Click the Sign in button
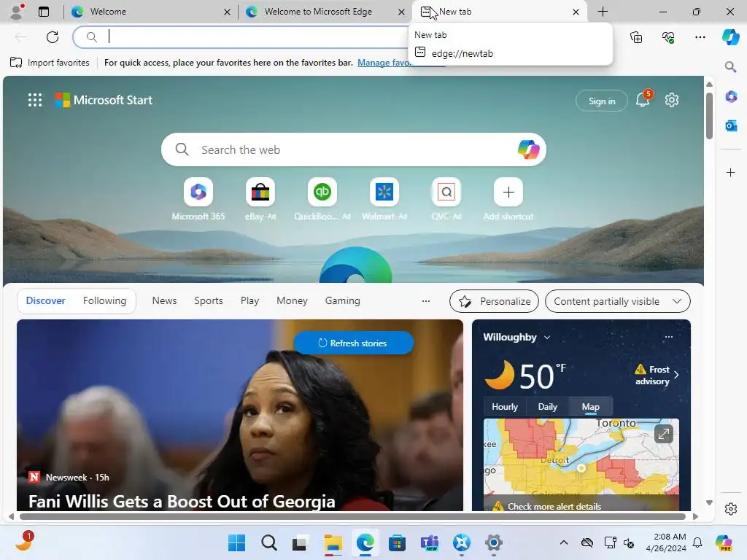Viewport: 747px width, 560px height. tap(602, 101)
